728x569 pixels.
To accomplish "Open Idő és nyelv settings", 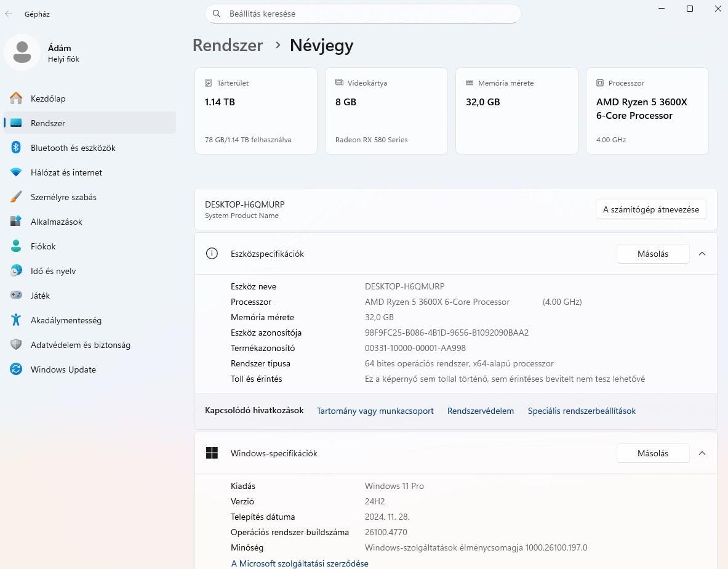I will pos(53,271).
